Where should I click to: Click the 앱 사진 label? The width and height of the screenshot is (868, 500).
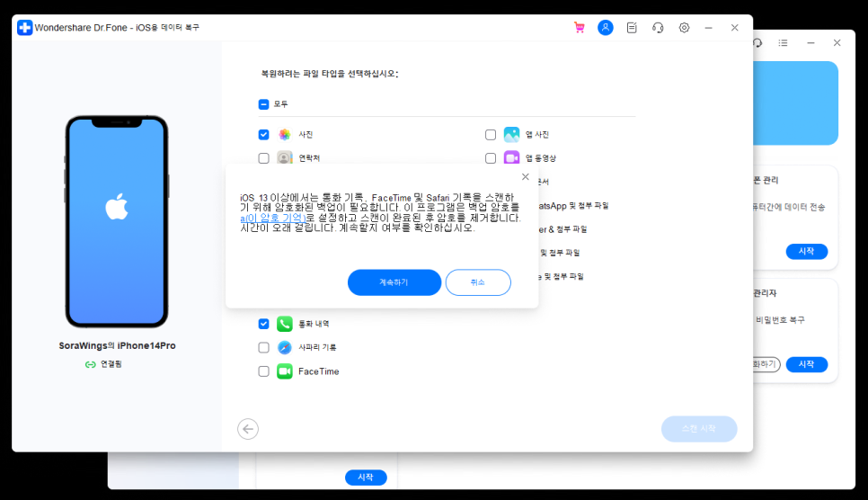(537, 135)
